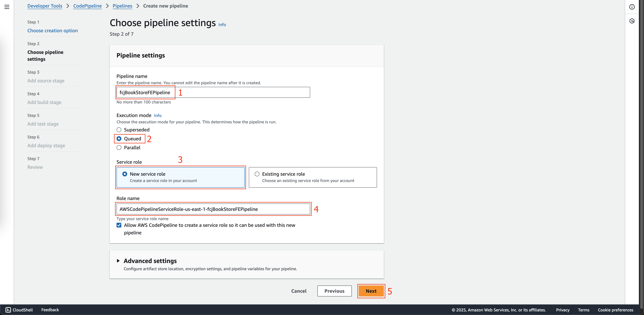644x315 pixels.
Task: Select the Superseded execution mode option
Action: tap(119, 130)
